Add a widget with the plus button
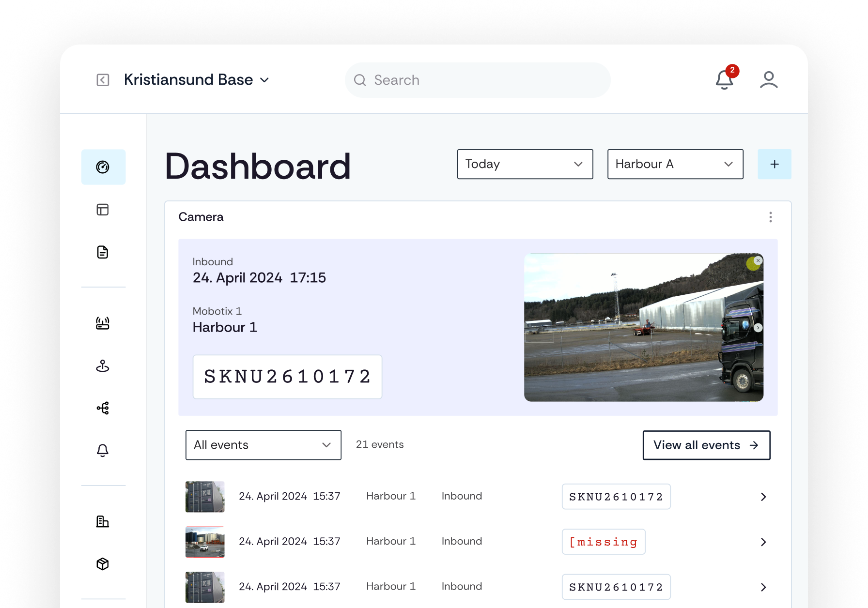 (775, 164)
